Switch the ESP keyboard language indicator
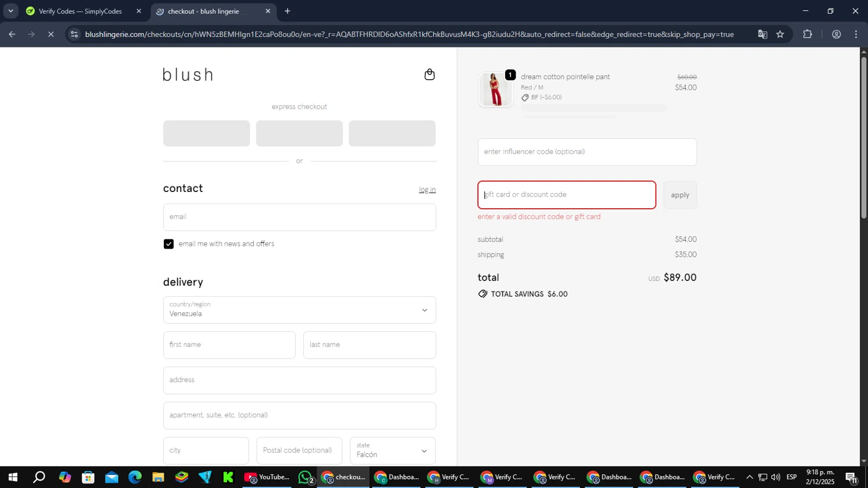Image resolution: width=868 pixels, height=488 pixels. [x=792, y=478]
